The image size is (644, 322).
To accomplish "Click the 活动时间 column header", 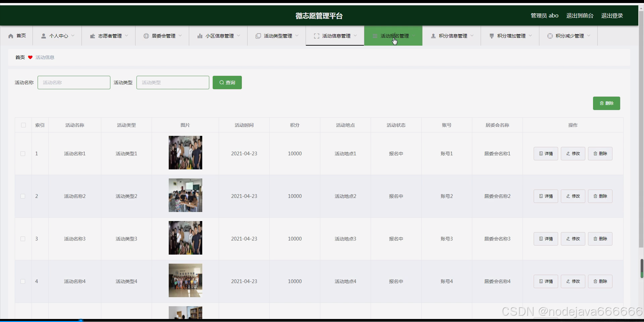I will point(244,125).
